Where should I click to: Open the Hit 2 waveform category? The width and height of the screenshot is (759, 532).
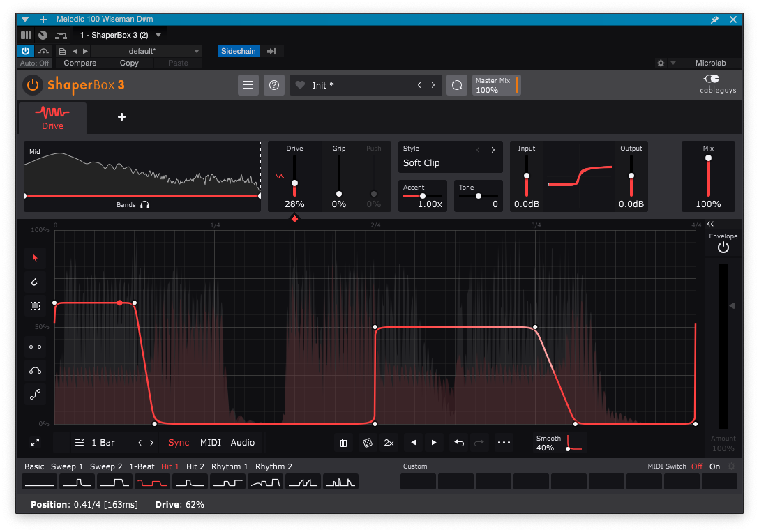[195, 466]
